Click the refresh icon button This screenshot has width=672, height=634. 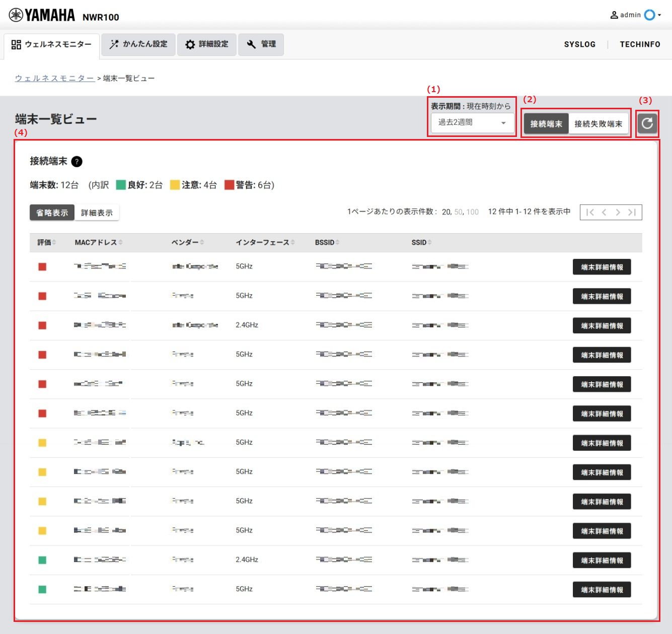647,123
